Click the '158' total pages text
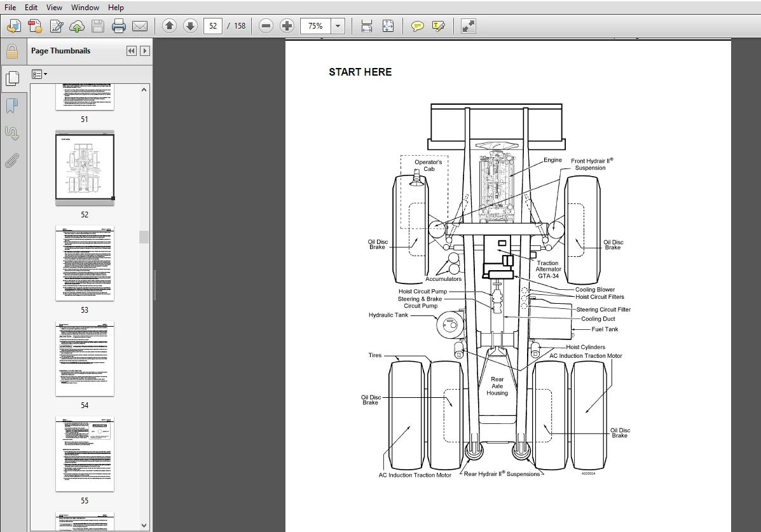761x532 pixels. [x=240, y=25]
